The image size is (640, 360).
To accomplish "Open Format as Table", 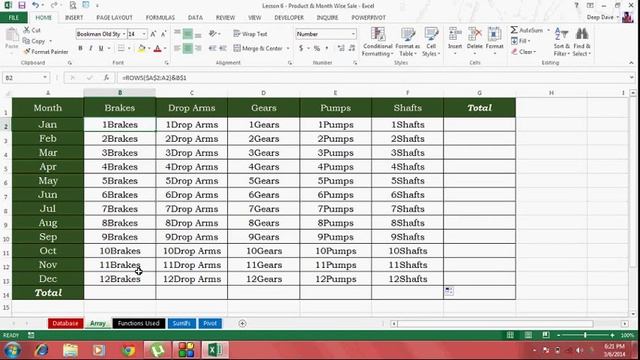I will pos(407,42).
